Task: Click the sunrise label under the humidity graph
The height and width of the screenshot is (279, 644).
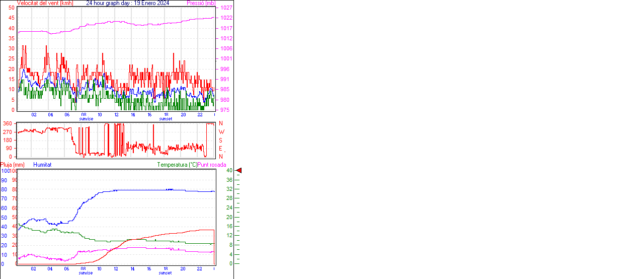Action: coord(86,273)
